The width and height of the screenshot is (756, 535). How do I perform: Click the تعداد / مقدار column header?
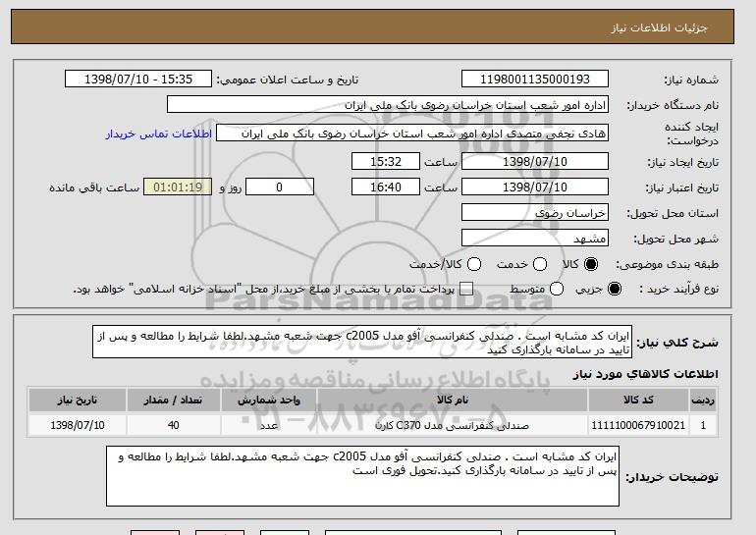[x=174, y=401]
